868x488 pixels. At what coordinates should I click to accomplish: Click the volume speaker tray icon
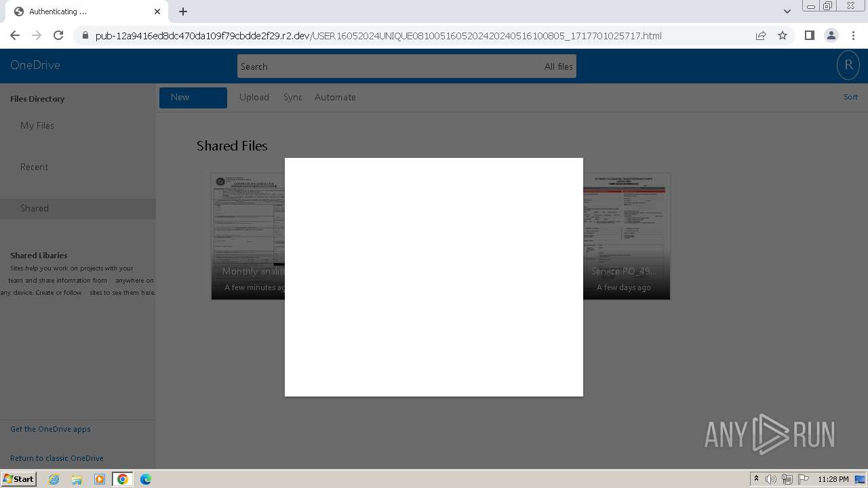(x=771, y=479)
